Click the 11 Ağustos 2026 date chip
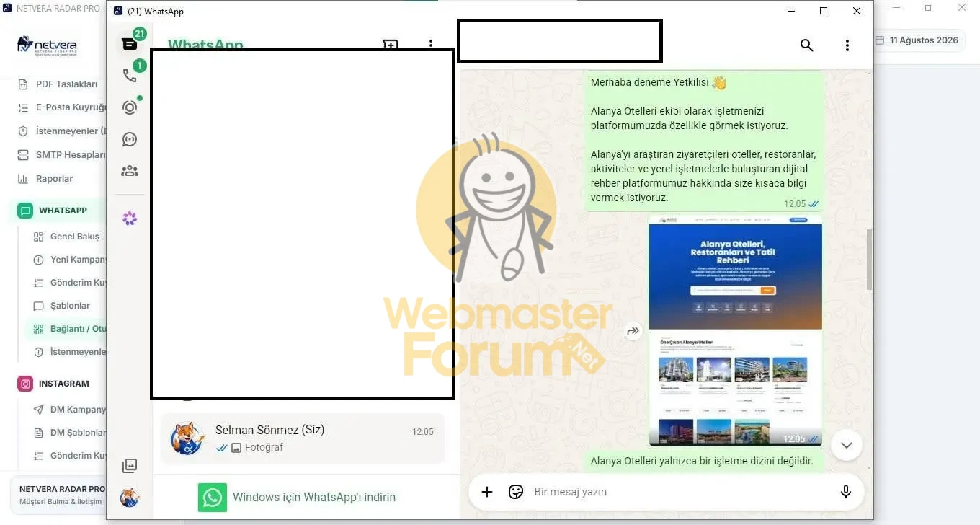This screenshot has height=525, width=980. pos(917,40)
